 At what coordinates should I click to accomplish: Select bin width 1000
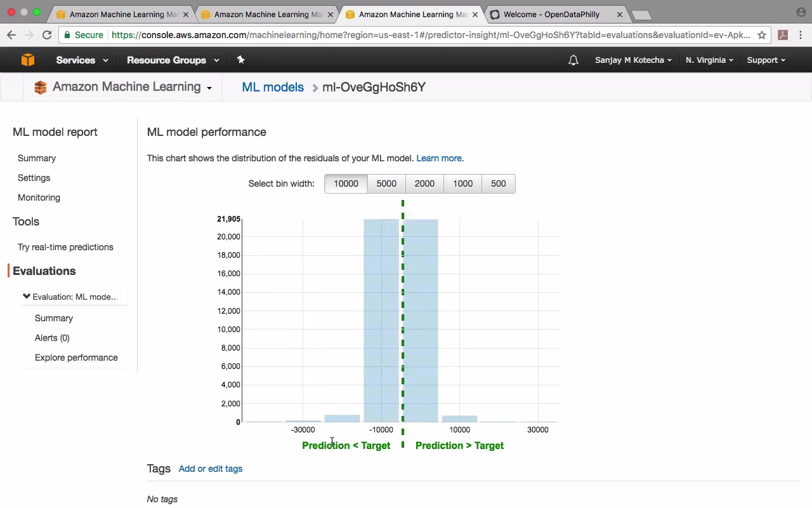[462, 184]
